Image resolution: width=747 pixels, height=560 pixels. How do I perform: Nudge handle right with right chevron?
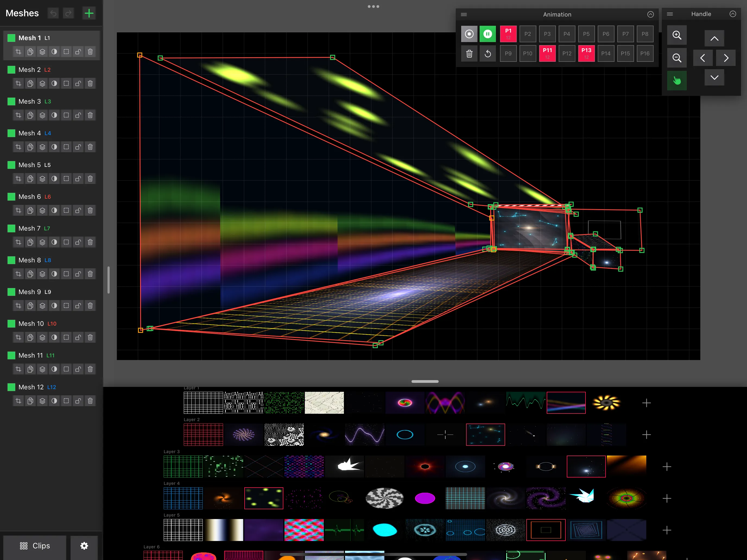click(726, 58)
